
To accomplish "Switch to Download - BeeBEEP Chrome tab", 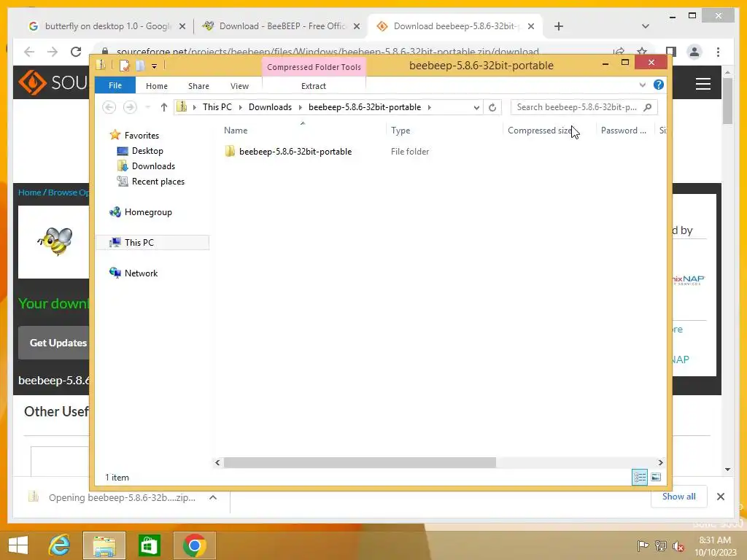I will (282, 26).
